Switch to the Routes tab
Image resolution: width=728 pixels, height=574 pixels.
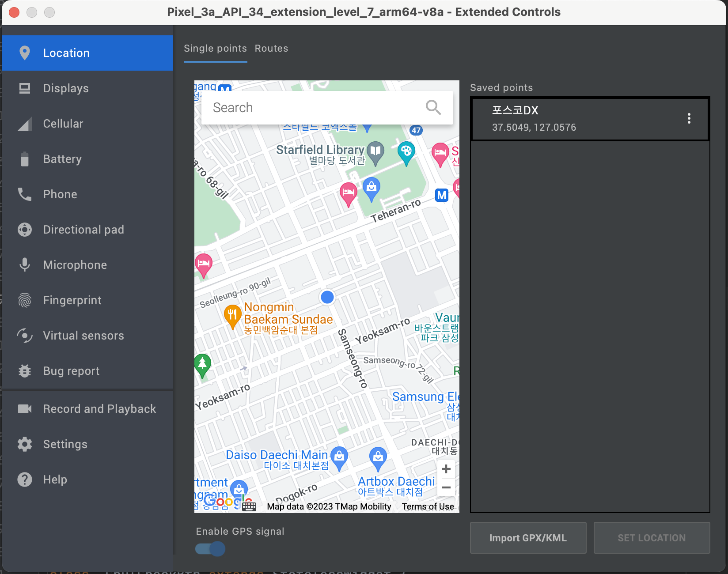(271, 49)
